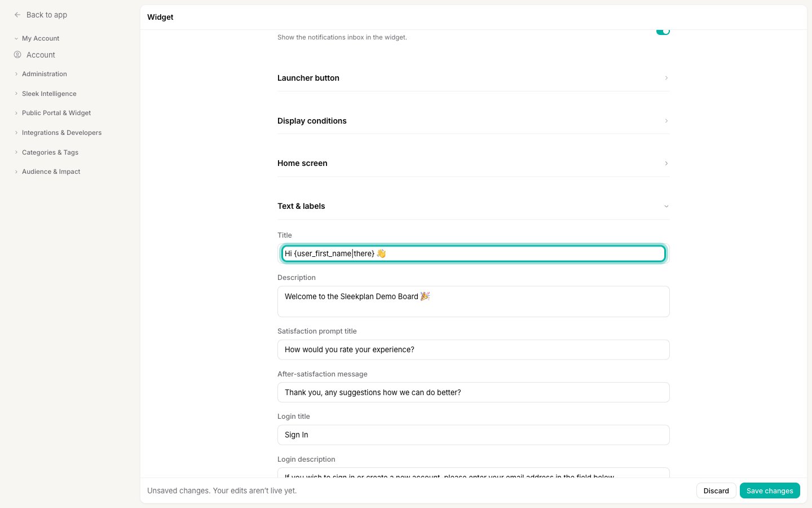Focus the Satisfaction prompt title field
Image resolution: width=812 pixels, height=508 pixels.
pos(474,349)
